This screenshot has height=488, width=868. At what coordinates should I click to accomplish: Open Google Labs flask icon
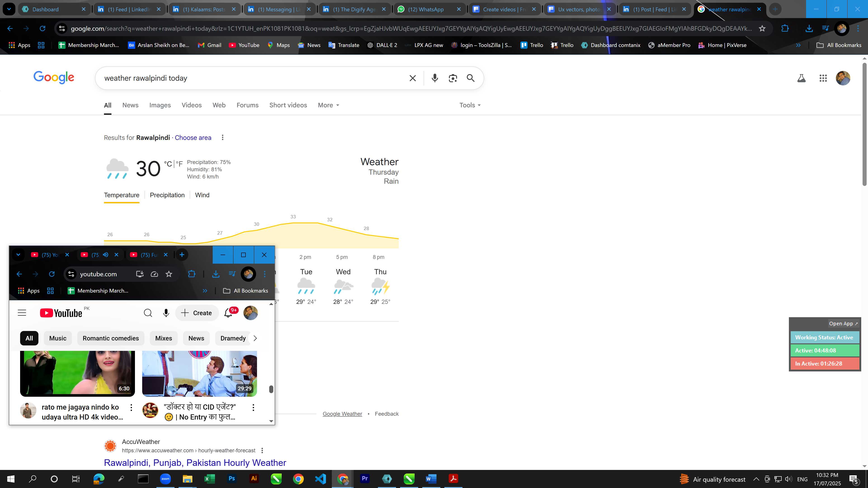pyautogui.click(x=801, y=78)
